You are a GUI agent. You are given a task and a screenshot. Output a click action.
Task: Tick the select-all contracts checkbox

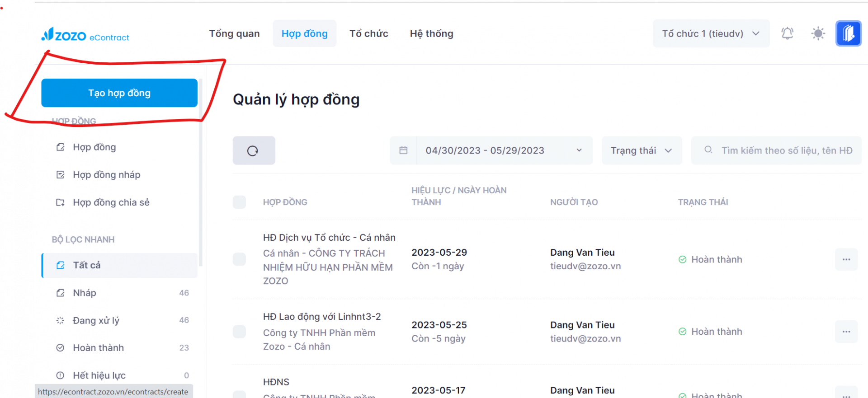click(x=239, y=202)
